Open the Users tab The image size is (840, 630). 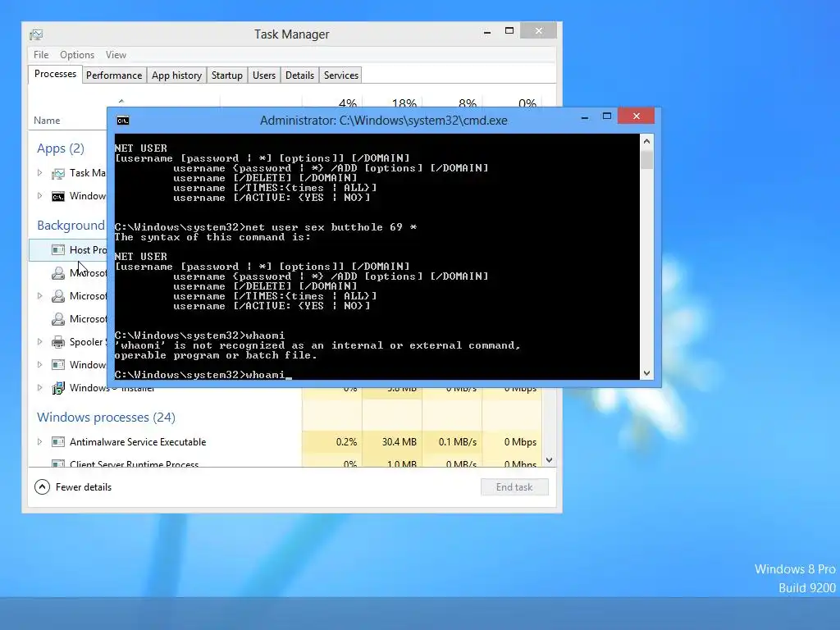264,75
